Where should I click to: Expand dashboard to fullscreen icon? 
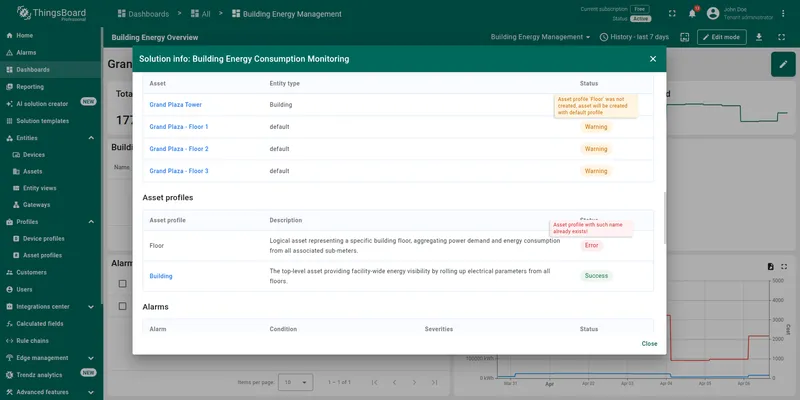click(781, 37)
